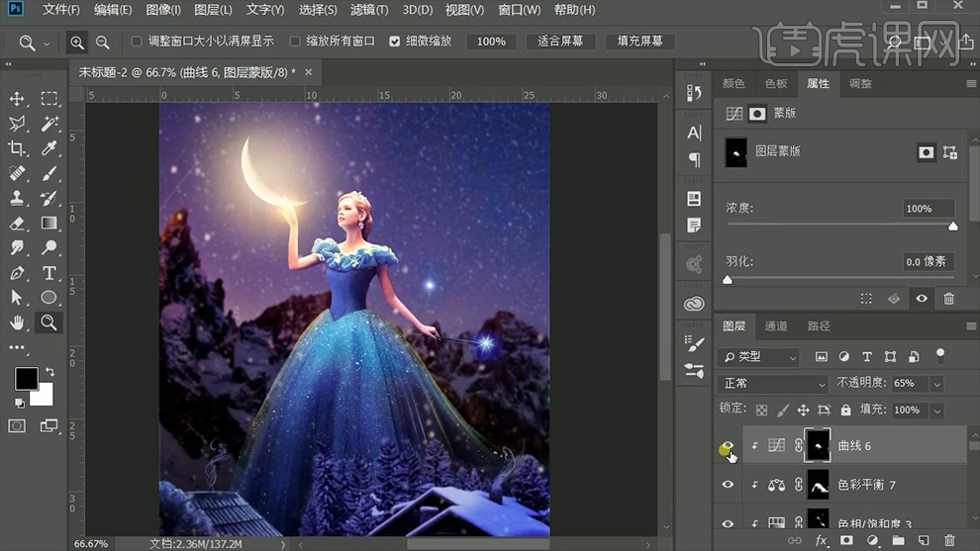Switch to the 通道 tab
This screenshot has width=980, height=551.
tap(776, 326)
